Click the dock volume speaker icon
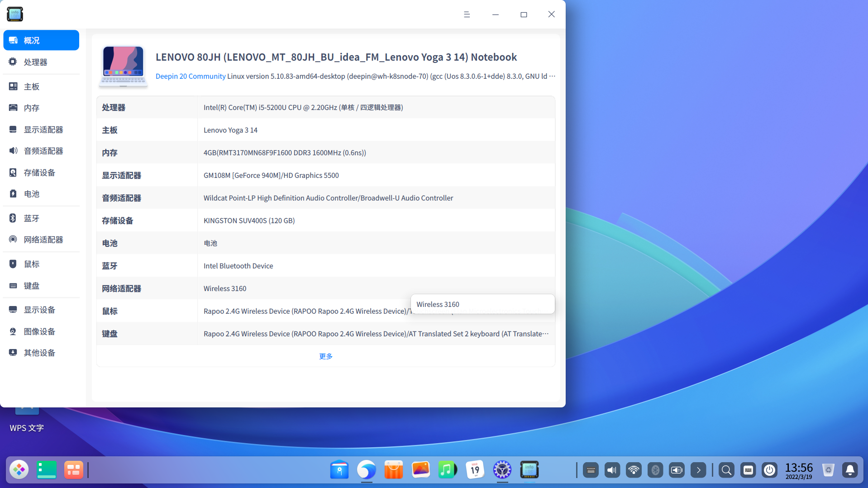The image size is (868, 488). pos(612,470)
